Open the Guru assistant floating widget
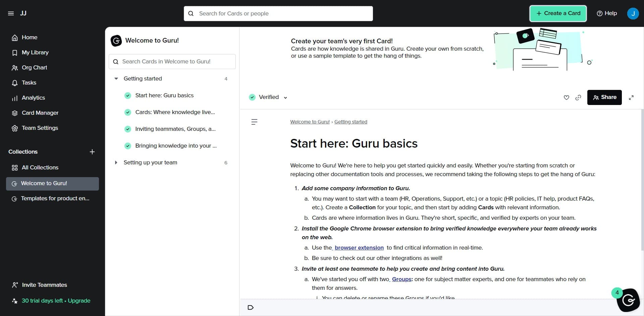This screenshot has height=316, width=644. 628,300
